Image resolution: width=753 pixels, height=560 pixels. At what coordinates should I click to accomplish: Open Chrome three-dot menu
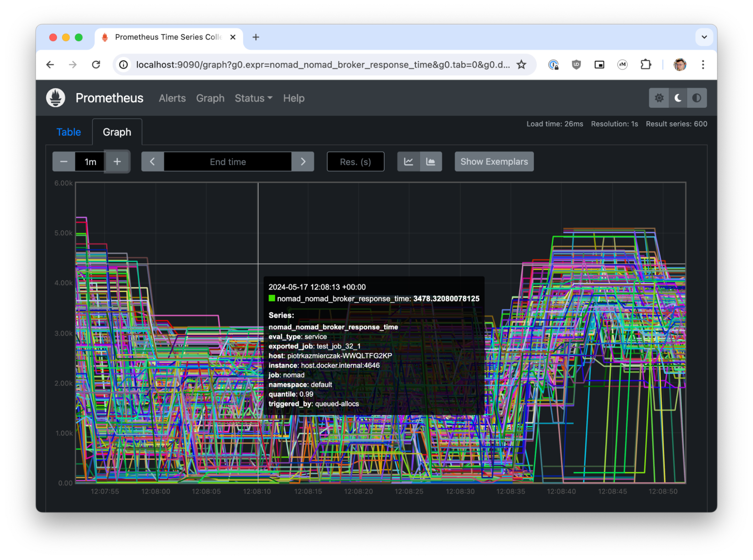[x=703, y=65]
